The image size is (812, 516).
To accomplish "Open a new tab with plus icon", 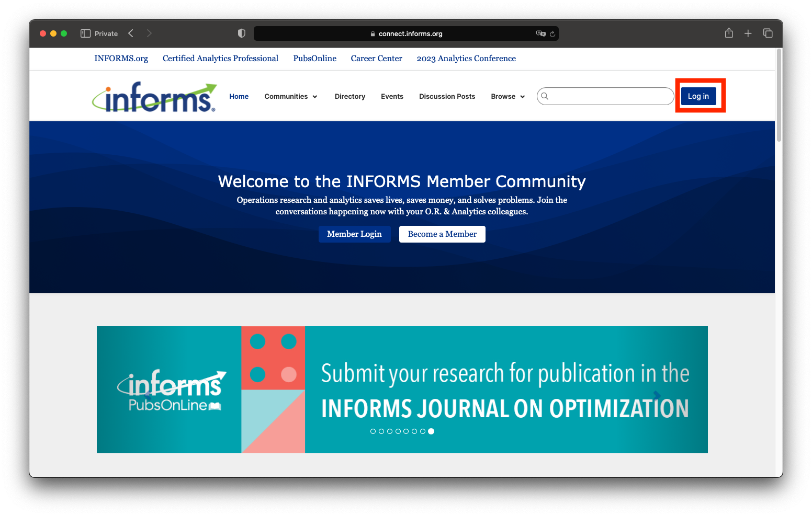I will (x=748, y=33).
